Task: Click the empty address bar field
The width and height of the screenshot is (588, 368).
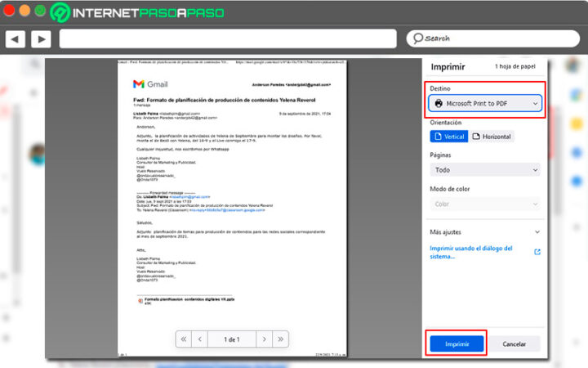Action: coord(228,38)
